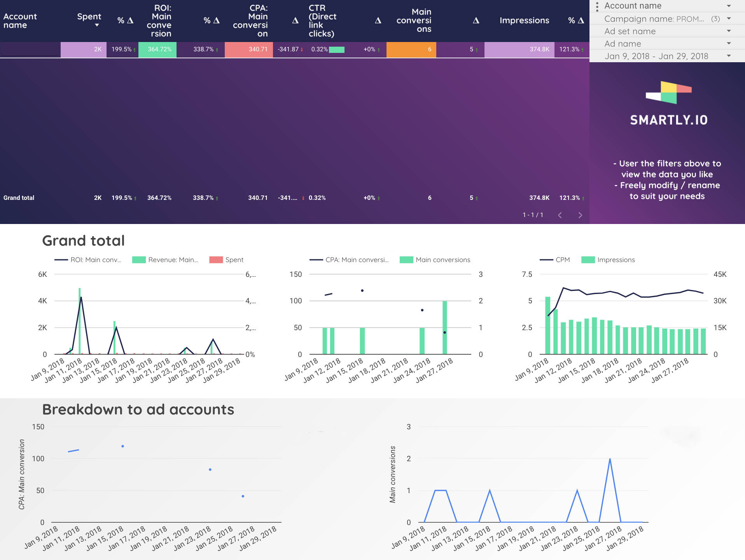Click the 1 - 1 / 1 page indicator
745x560 pixels.
tap(532, 214)
